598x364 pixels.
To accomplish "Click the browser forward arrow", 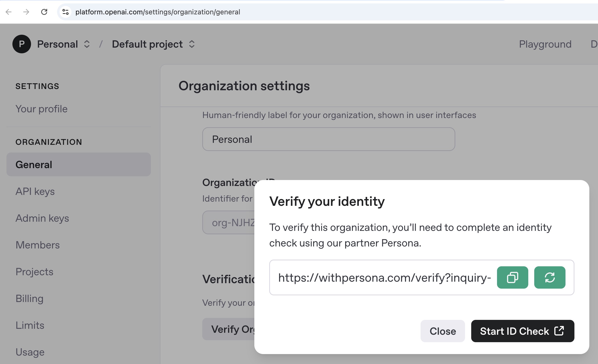I will click(26, 12).
